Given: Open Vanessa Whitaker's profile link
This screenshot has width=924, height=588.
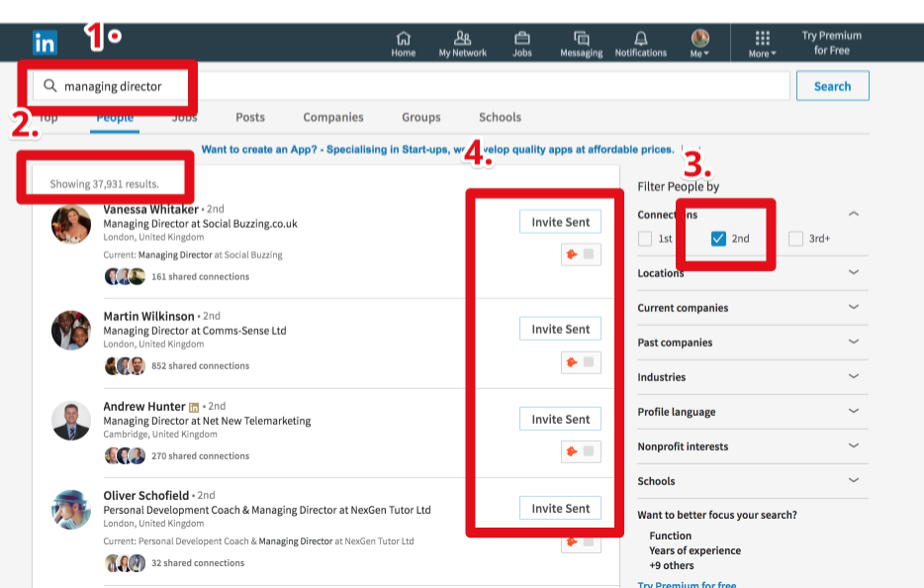Looking at the screenshot, I should (x=150, y=209).
